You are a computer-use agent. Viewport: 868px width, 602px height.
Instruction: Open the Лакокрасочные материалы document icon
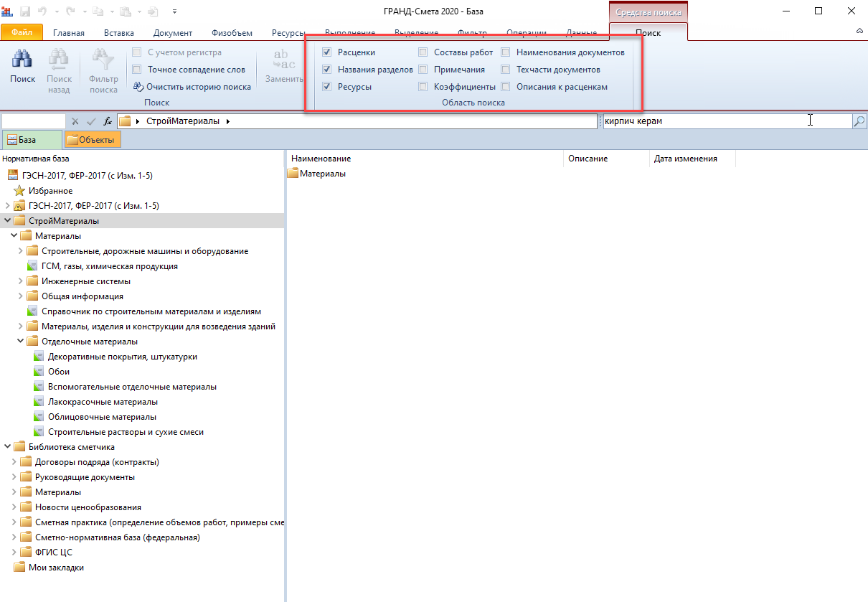click(40, 402)
